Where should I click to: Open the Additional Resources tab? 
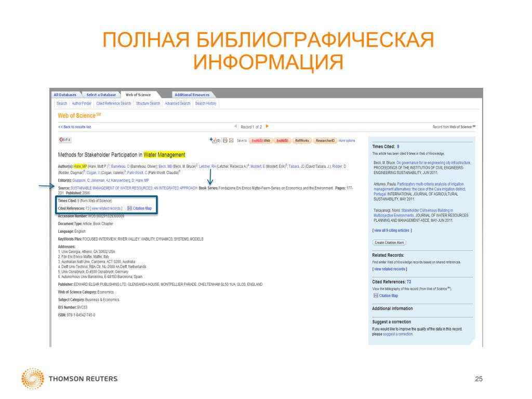tap(192, 95)
